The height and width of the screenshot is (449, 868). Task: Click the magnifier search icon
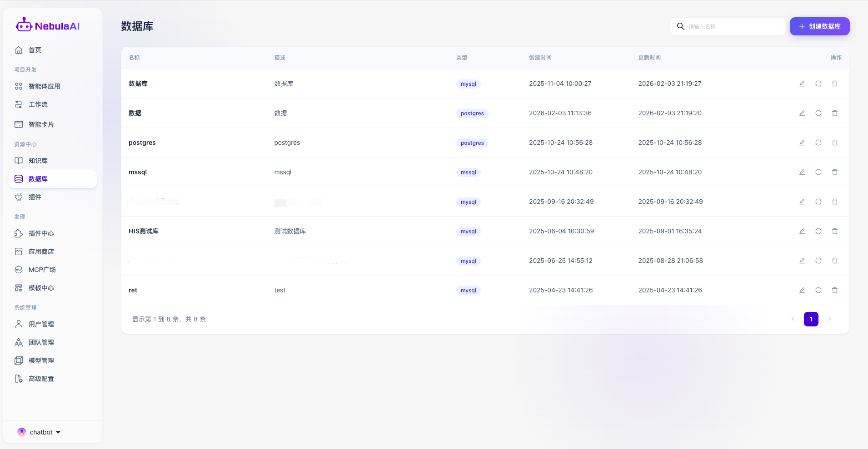[x=680, y=26]
